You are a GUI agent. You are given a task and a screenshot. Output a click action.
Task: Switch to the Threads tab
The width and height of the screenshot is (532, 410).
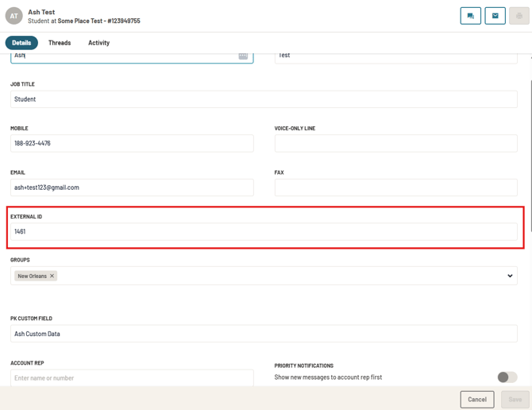(60, 43)
